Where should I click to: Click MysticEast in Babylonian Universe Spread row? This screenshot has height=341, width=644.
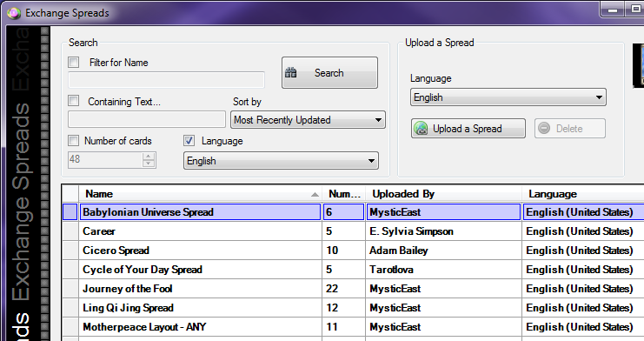(x=443, y=212)
